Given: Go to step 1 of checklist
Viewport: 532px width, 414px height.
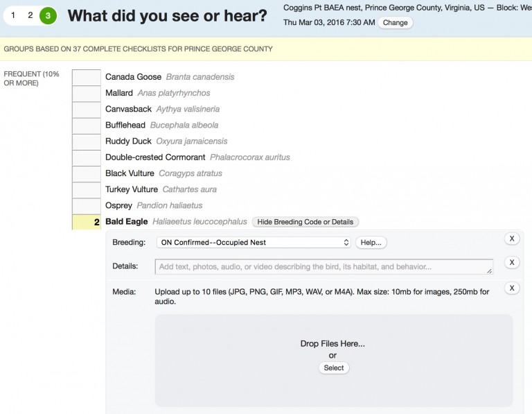Looking at the screenshot, I should (x=13, y=15).
